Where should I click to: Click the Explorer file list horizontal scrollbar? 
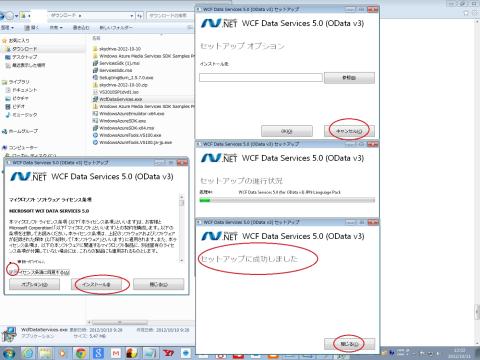(x=120, y=322)
